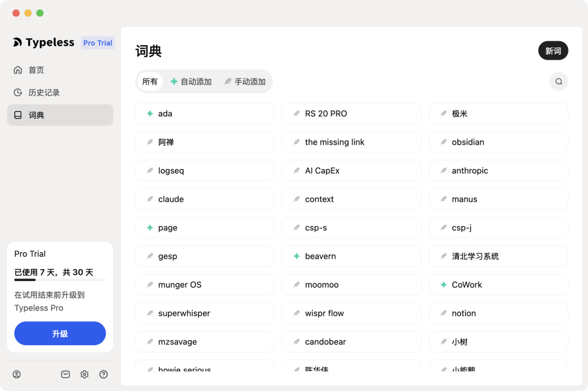Click the clock icon beside 历史记录

pos(18,92)
